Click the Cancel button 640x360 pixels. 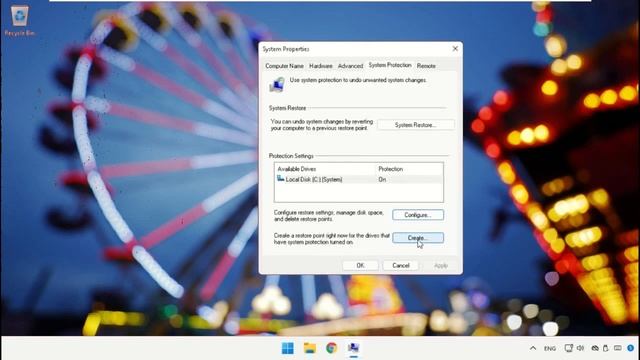click(401, 266)
